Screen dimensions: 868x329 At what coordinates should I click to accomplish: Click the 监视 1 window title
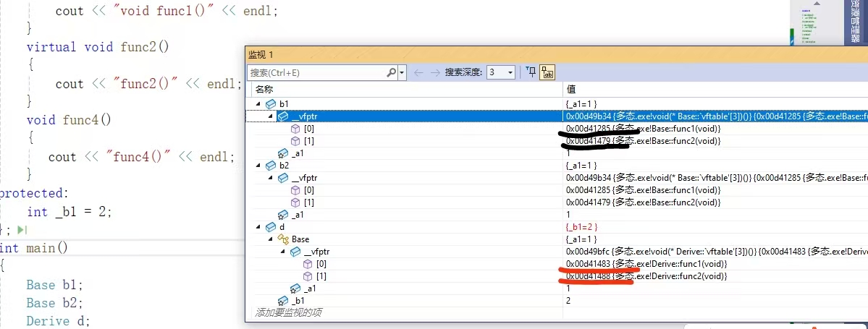click(x=261, y=54)
